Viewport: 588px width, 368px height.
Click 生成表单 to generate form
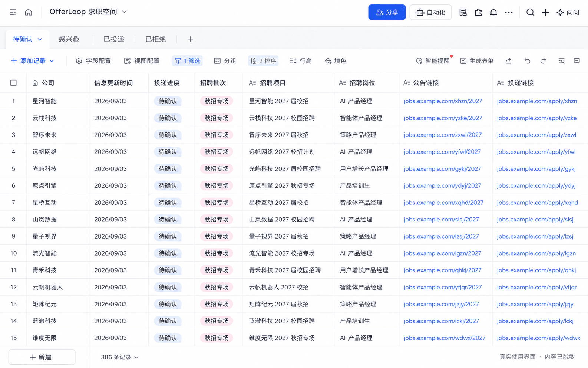pyautogui.click(x=477, y=61)
